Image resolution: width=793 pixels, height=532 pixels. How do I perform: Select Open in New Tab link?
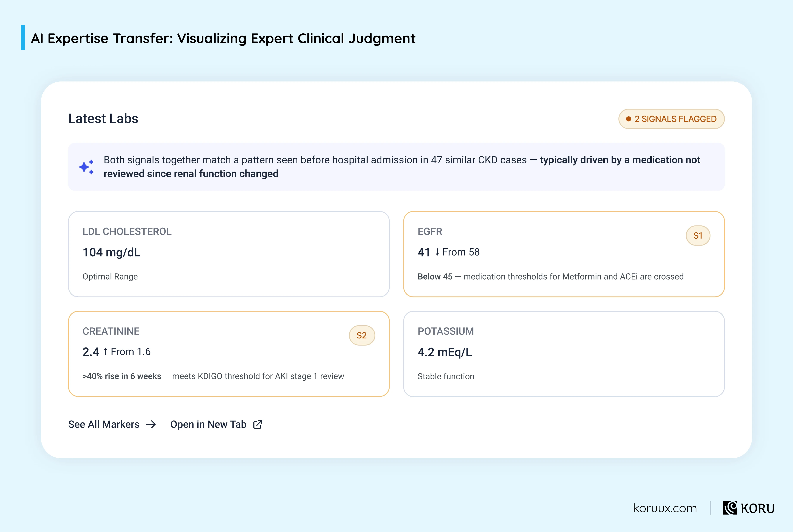(x=216, y=424)
